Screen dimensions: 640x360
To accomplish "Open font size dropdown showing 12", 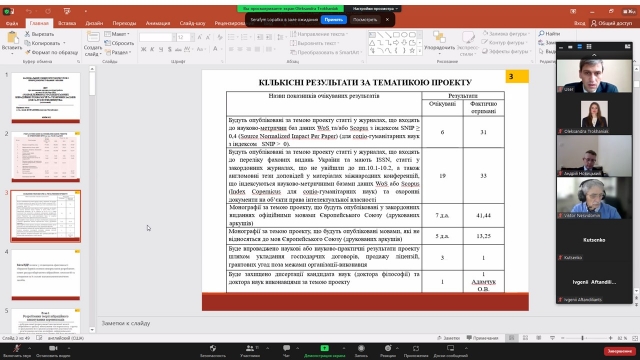I will pyautogui.click(x=192, y=37).
